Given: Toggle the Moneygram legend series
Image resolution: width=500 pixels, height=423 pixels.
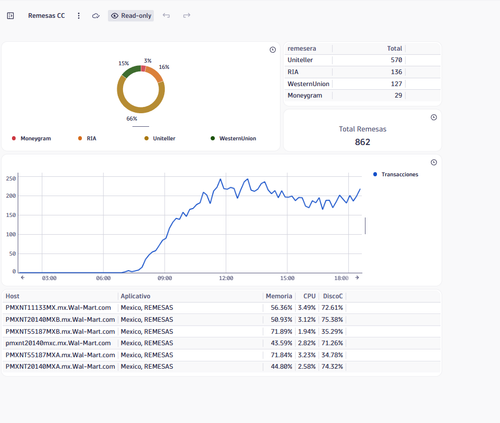Looking at the screenshot, I should [32, 138].
